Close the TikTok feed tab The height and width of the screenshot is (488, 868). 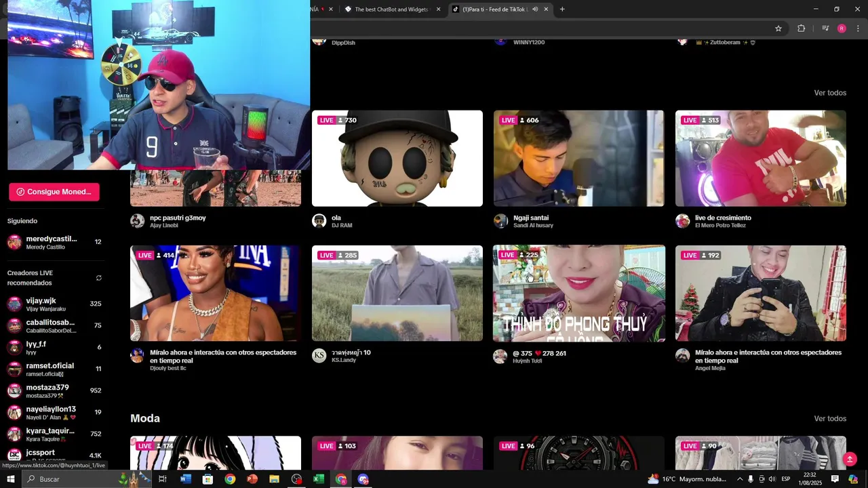tap(546, 9)
